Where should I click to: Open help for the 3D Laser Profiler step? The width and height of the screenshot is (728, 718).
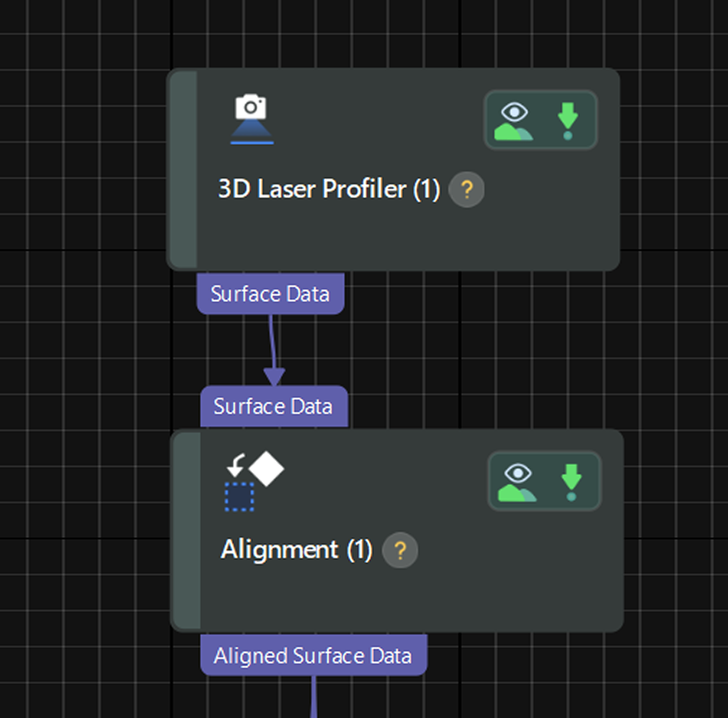[x=466, y=190]
